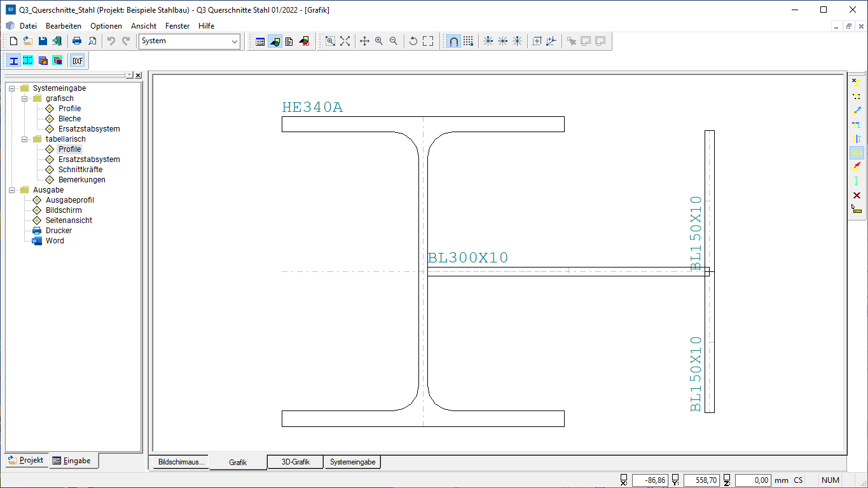
Task: Click the X coordinate field
Action: (650, 480)
